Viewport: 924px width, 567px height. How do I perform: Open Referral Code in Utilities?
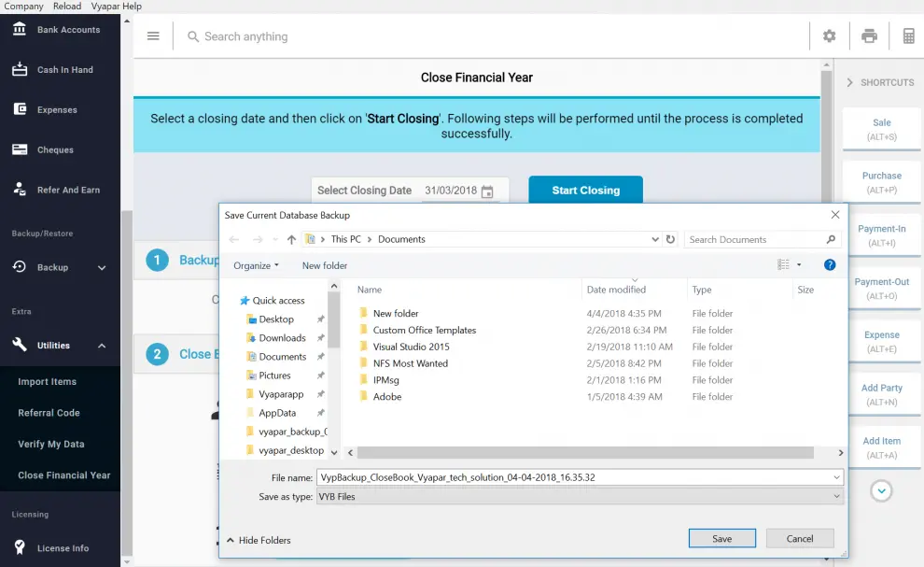point(49,413)
